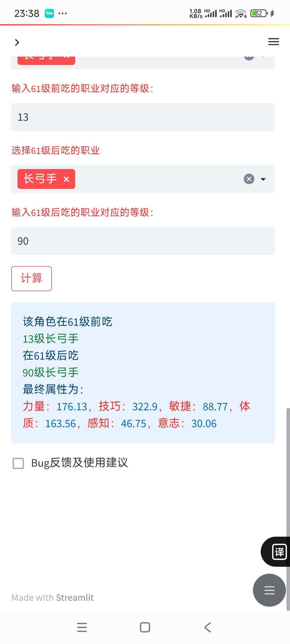Open the Streamlit link in footer

(x=75, y=598)
